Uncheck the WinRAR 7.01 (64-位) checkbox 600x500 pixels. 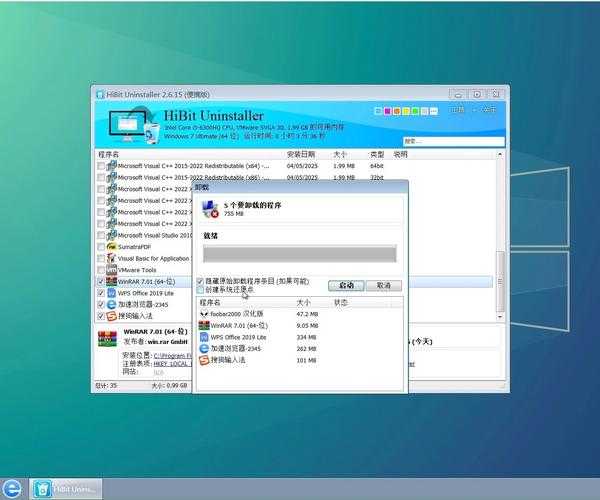(101, 282)
